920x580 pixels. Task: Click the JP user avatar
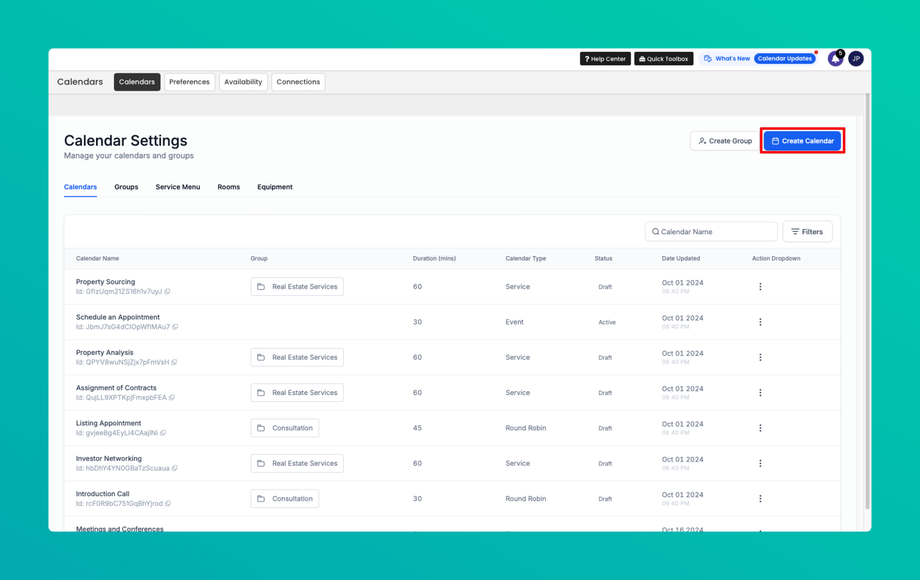[855, 59]
